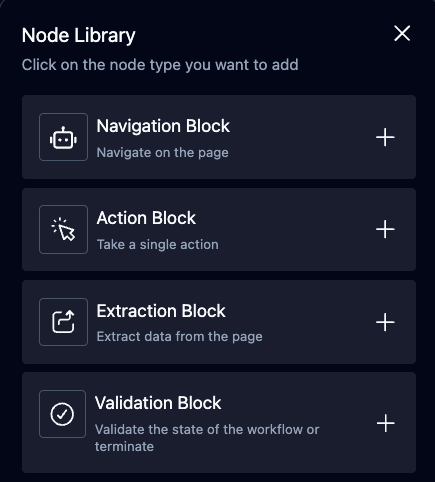Click the 'Click on the node type' subtitle
Viewport: 435px width, 482px height.
[x=160, y=65]
